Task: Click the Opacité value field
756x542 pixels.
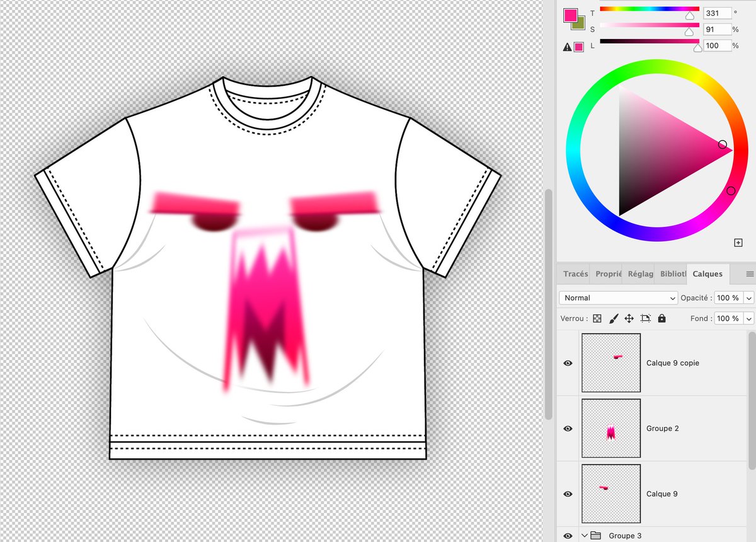Action: coord(728,297)
